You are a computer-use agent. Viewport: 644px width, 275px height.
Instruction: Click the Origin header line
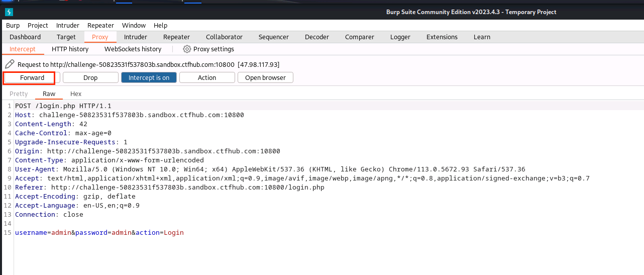click(x=148, y=151)
